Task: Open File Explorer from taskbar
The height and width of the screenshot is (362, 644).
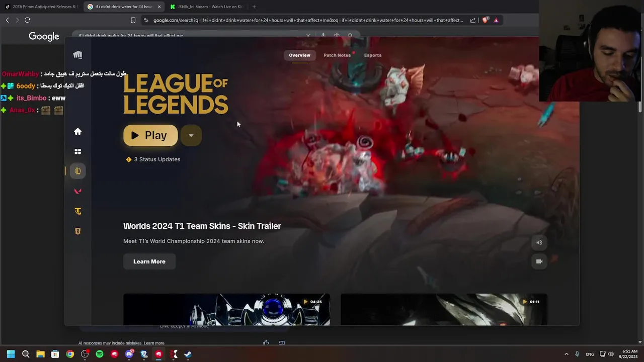Action: pyautogui.click(x=40, y=354)
